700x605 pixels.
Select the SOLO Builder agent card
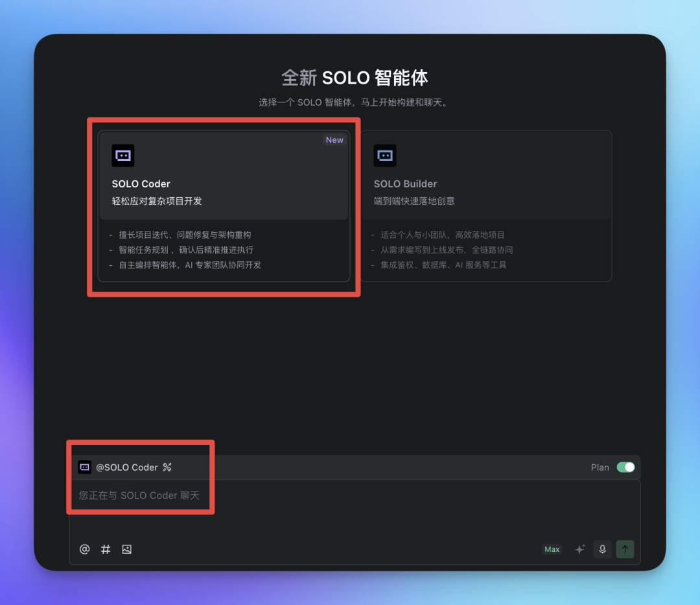[487, 175]
